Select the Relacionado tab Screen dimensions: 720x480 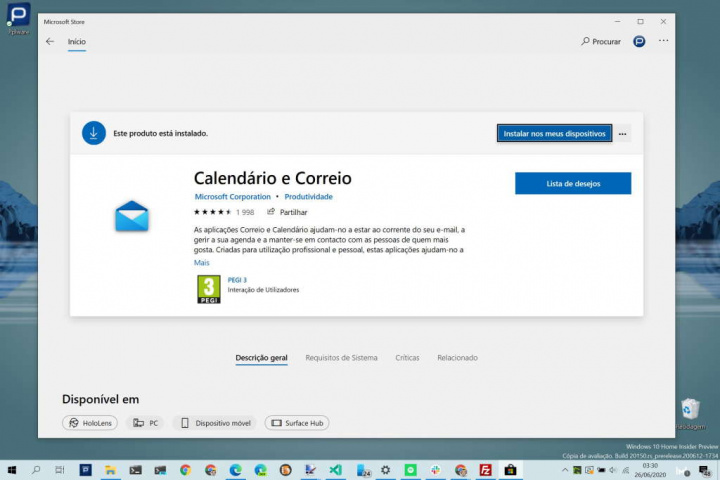click(x=456, y=358)
